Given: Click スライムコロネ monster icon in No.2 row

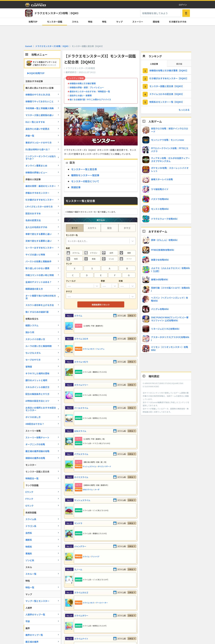Looking at the screenshot, I should [69, 349].
